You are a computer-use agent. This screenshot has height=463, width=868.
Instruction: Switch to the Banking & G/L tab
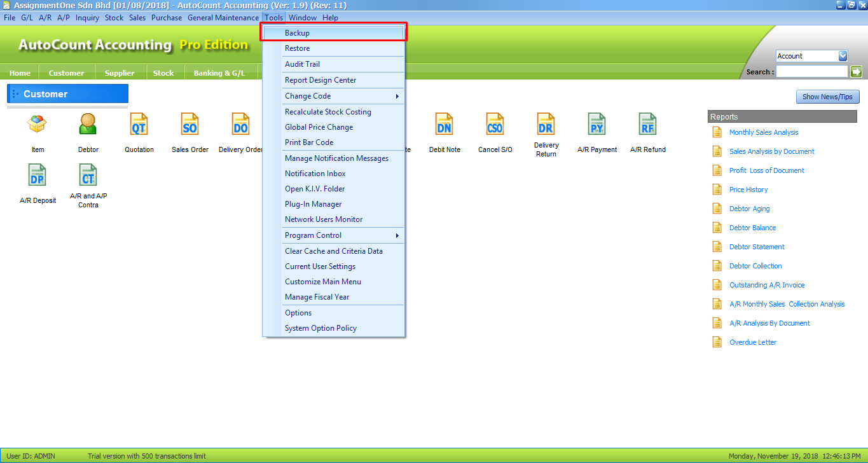219,73
